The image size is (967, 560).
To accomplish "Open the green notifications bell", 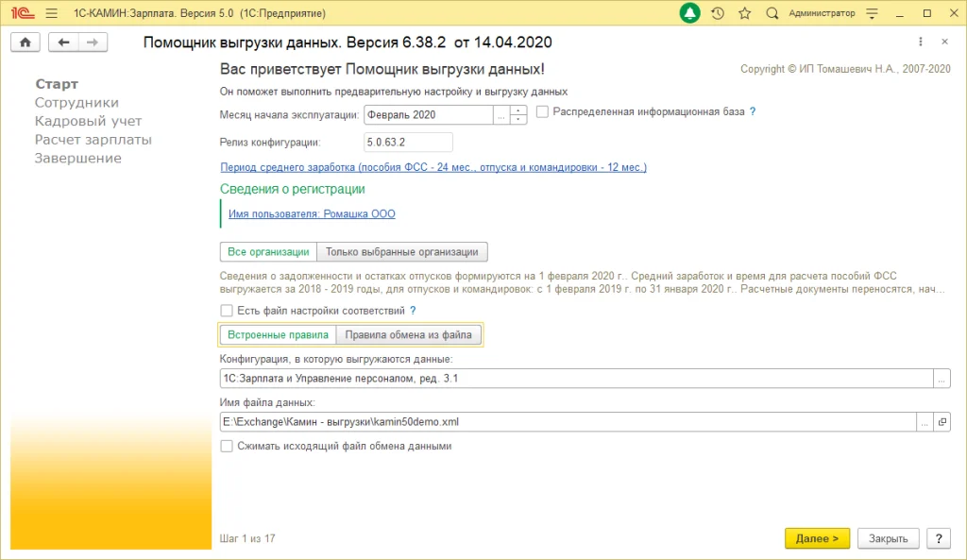I will (689, 13).
